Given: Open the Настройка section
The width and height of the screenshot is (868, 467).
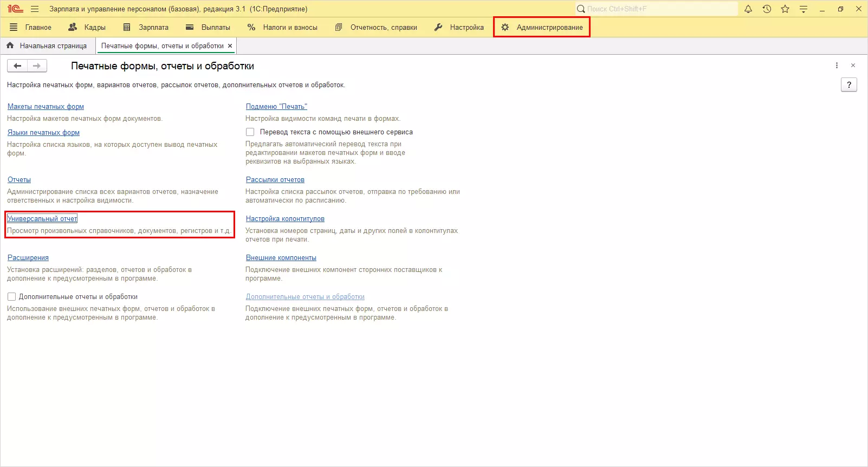Looking at the screenshot, I should pyautogui.click(x=459, y=27).
